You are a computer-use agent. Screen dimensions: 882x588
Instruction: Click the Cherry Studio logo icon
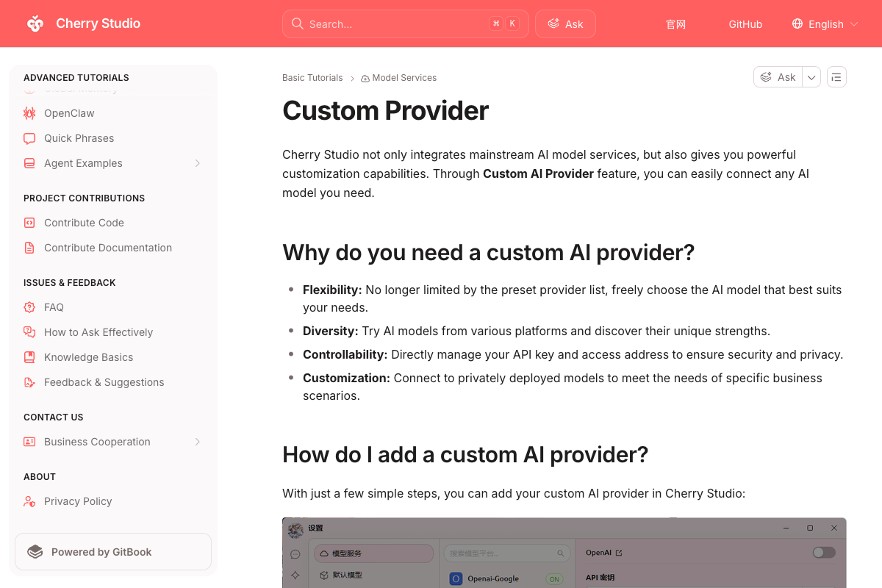[35, 24]
